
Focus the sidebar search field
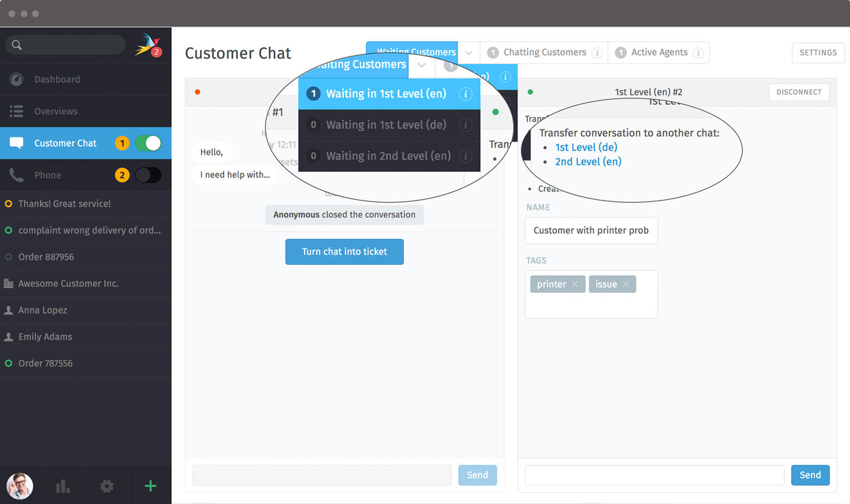pos(65,45)
